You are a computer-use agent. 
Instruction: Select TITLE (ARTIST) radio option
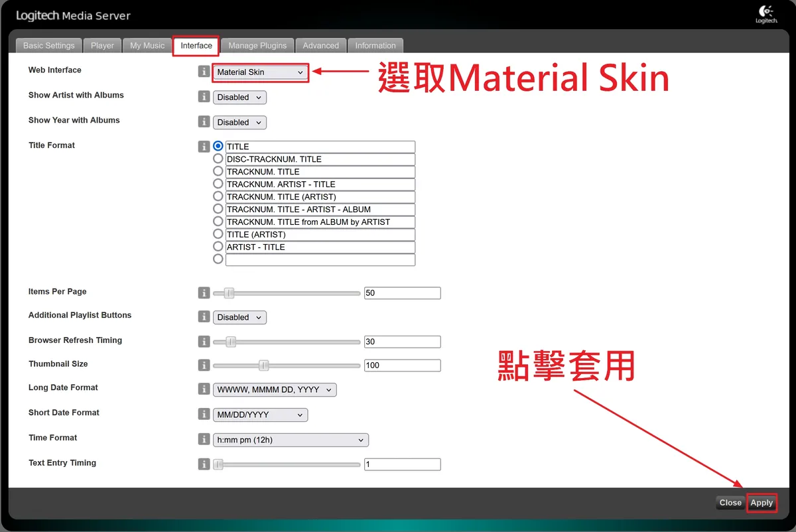[218, 234]
